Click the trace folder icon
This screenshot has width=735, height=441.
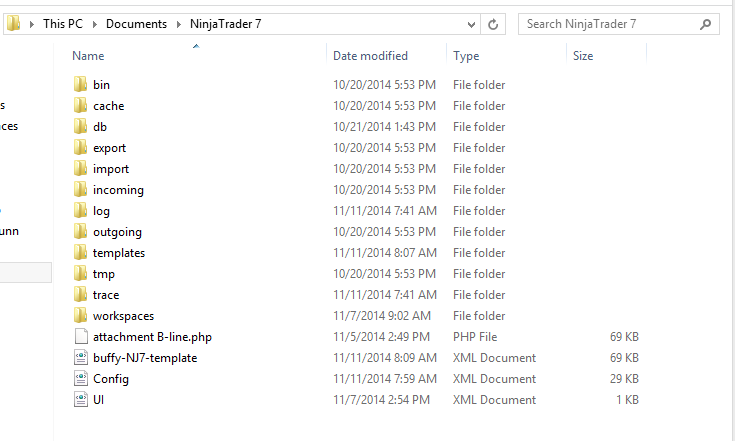pyautogui.click(x=81, y=294)
